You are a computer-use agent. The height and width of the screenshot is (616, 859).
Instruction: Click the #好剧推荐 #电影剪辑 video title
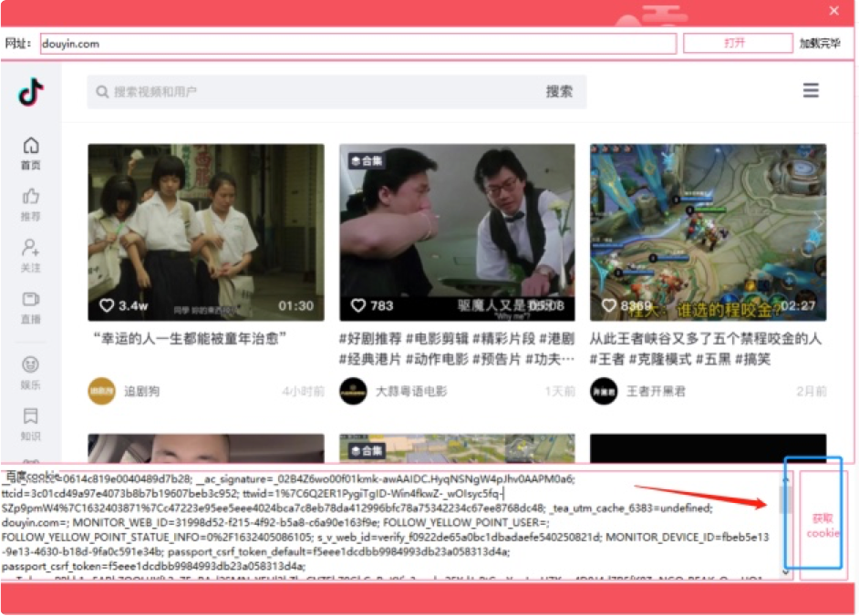pyautogui.click(x=457, y=349)
